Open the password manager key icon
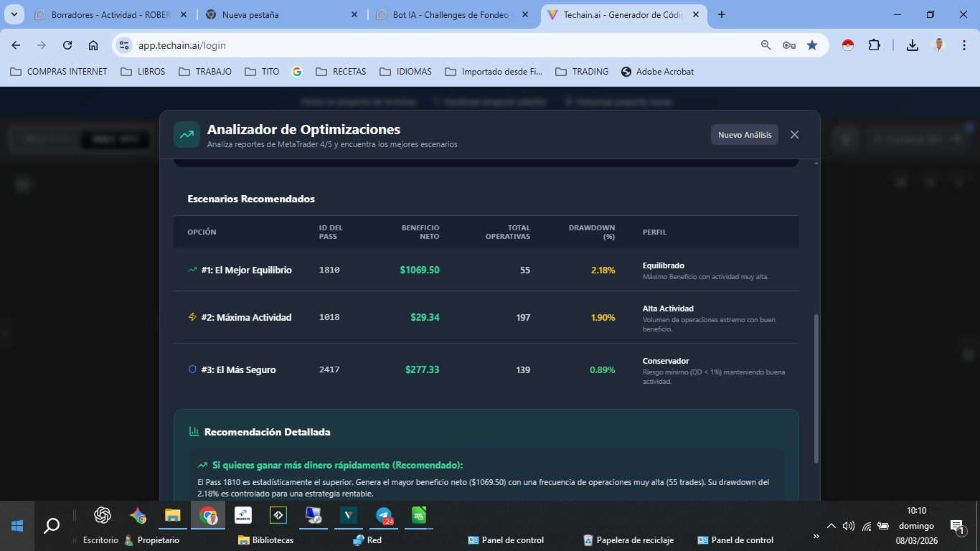 (x=789, y=45)
